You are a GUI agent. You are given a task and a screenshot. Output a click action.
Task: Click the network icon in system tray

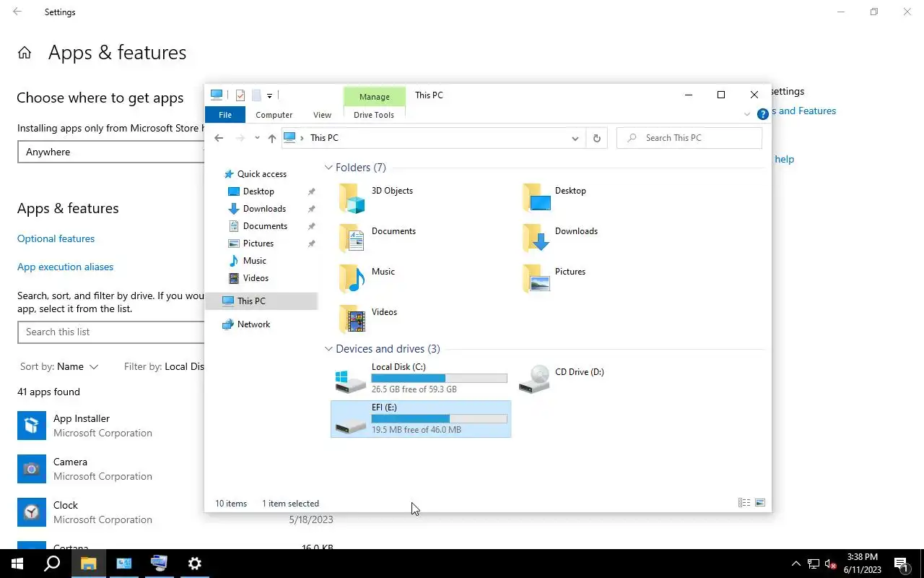[814, 564]
